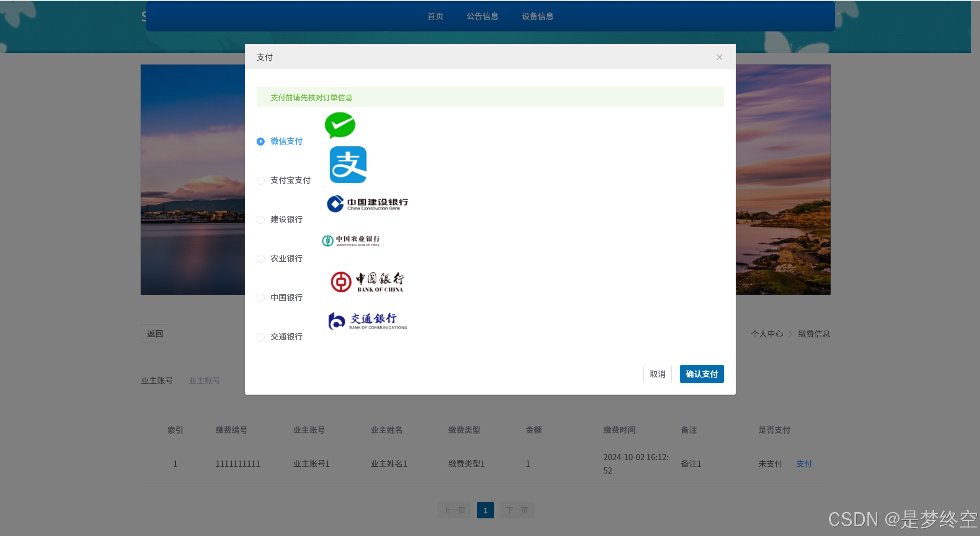This screenshot has height=536, width=980.
Task: Click the Agricultural Bank of China logo
Action: tap(351, 240)
